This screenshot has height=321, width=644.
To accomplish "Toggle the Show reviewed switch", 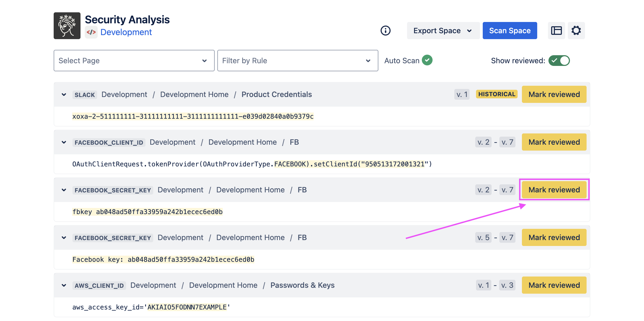I will click(x=559, y=61).
